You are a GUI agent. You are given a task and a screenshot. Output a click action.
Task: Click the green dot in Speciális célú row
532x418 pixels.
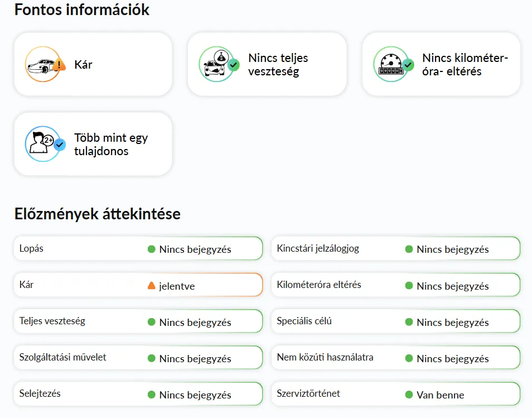409,322
